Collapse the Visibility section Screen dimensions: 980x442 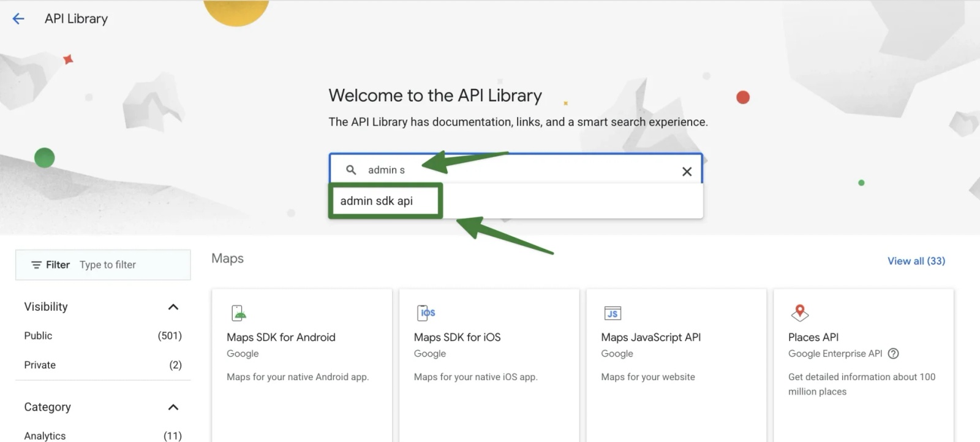pyautogui.click(x=173, y=307)
